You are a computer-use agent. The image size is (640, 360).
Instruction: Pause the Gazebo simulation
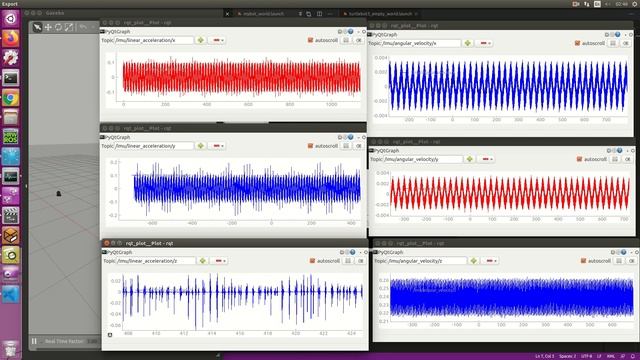coord(34,341)
